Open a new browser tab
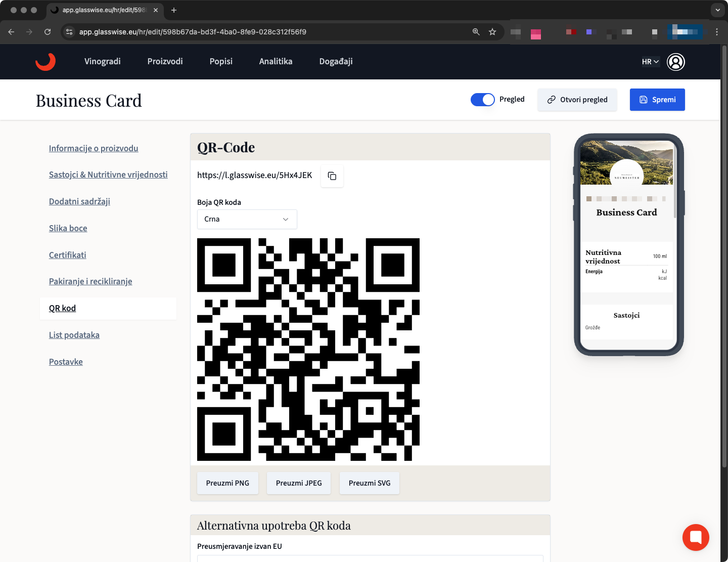Viewport: 728px width, 562px height. click(174, 10)
